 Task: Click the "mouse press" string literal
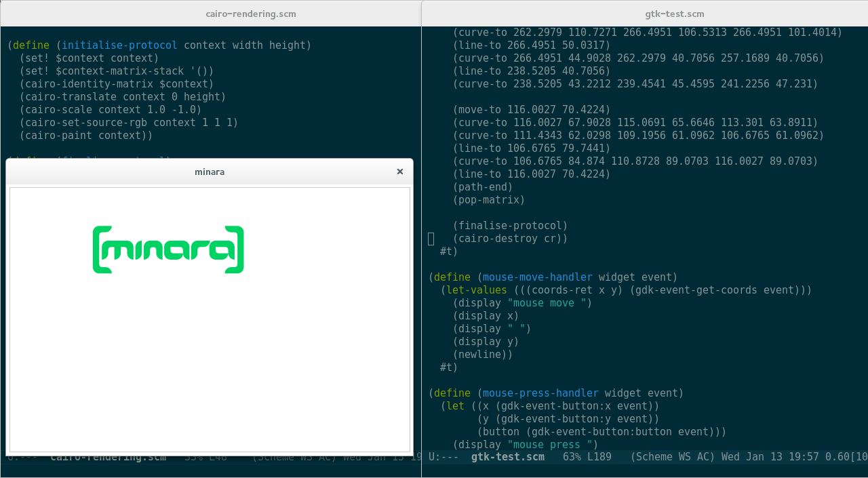tap(551, 445)
